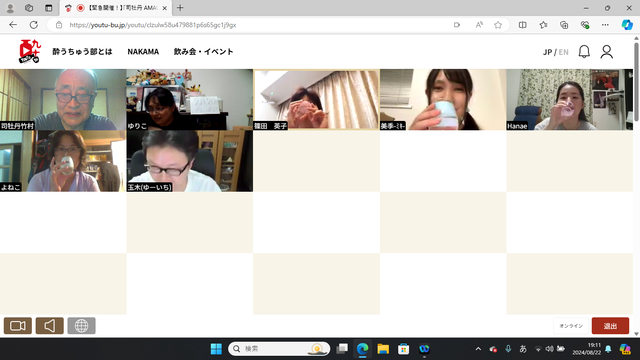Viewport: 640px width, 360px height.
Task: Click the Japanese IME あ indicator
Action: [523, 349]
